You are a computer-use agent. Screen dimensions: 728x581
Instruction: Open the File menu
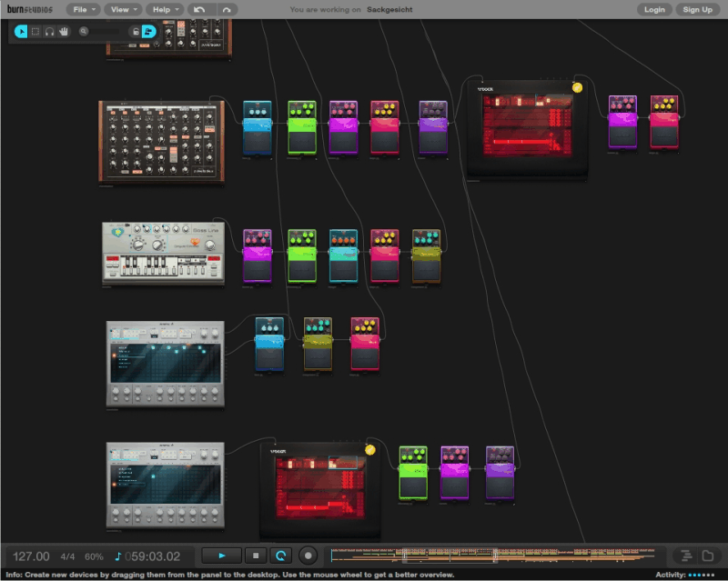click(83, 9)
